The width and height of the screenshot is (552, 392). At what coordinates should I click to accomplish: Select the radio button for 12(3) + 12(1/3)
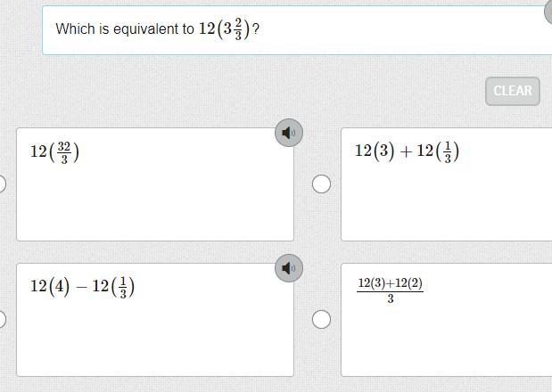click(x=321, y=184)
